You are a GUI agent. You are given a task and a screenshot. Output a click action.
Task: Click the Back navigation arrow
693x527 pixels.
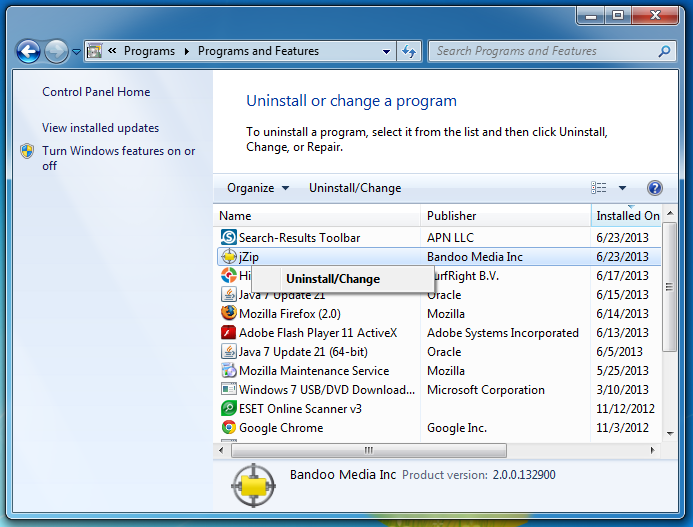tap(29, 52)
